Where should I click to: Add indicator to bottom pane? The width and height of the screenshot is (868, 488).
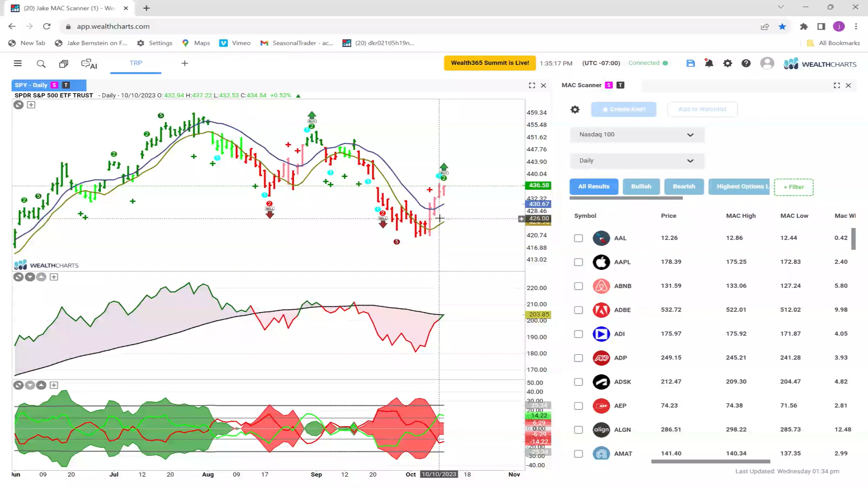54,385
